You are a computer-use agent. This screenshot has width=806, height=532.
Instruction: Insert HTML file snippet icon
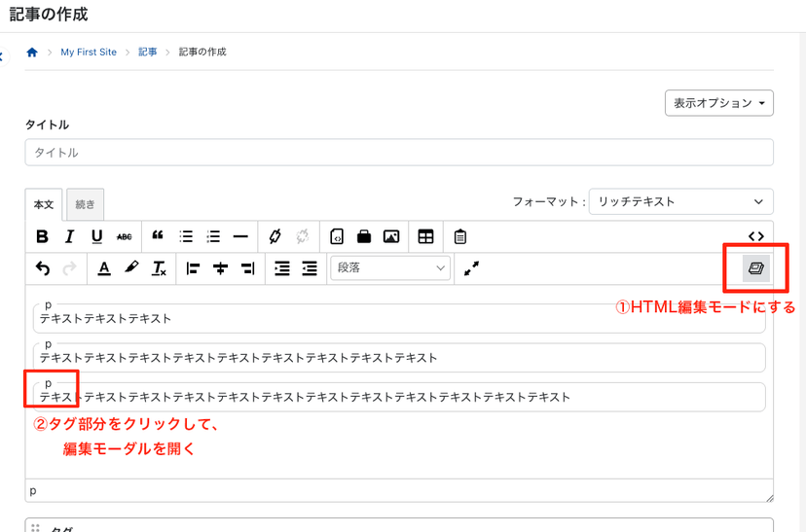(337, 236)
